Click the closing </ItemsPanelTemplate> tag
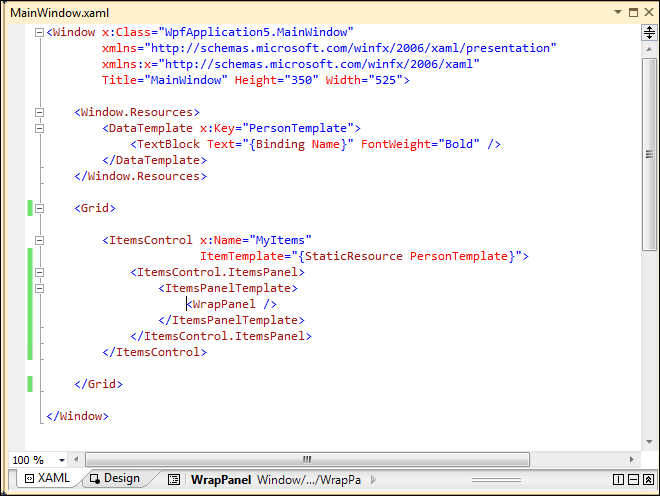The height and width of the screenshot is (496, 660). tap(232, 320)
